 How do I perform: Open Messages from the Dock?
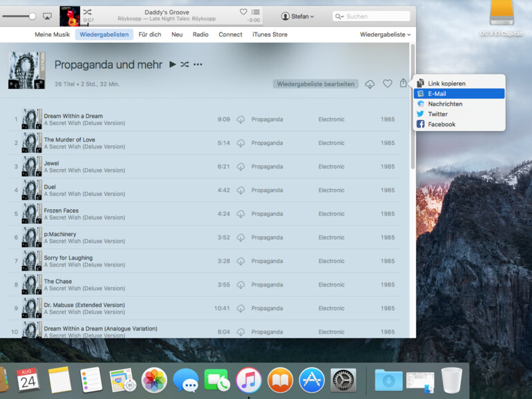(186, 380)
